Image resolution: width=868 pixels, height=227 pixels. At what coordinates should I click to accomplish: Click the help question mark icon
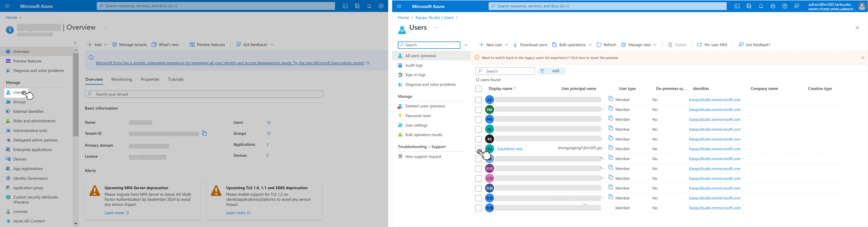(x=784, y=6)
